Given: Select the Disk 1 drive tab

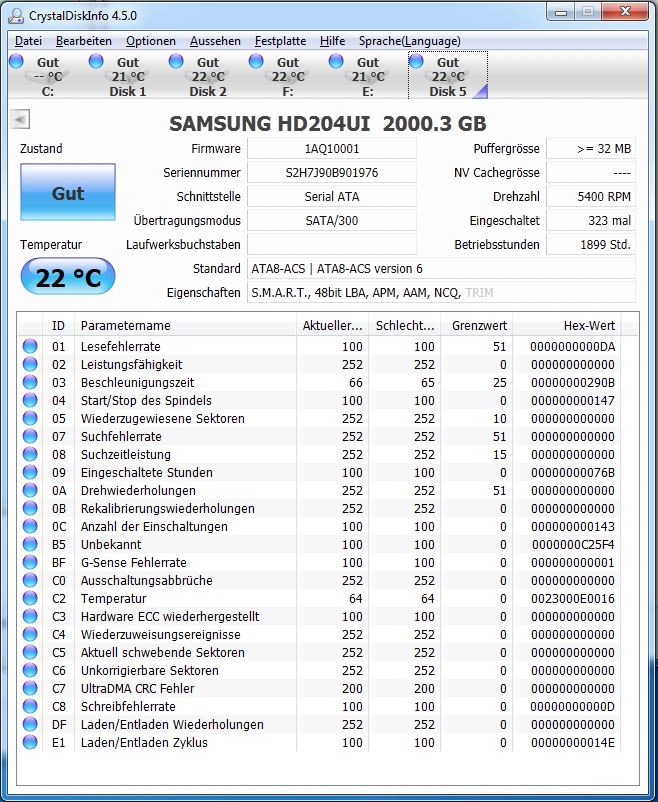Looking at the screenshot, I should click(x=127, y=76).
